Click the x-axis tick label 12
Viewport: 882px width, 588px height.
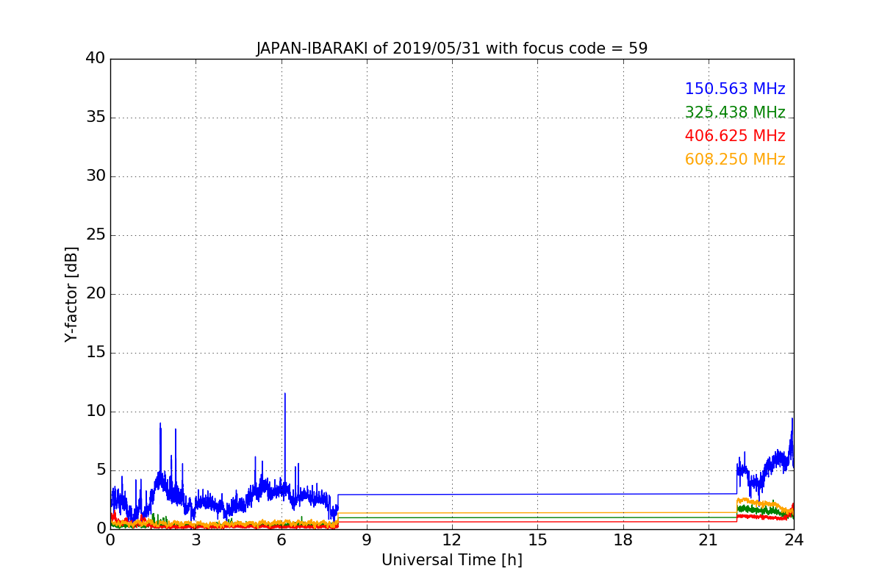[452, 540]
